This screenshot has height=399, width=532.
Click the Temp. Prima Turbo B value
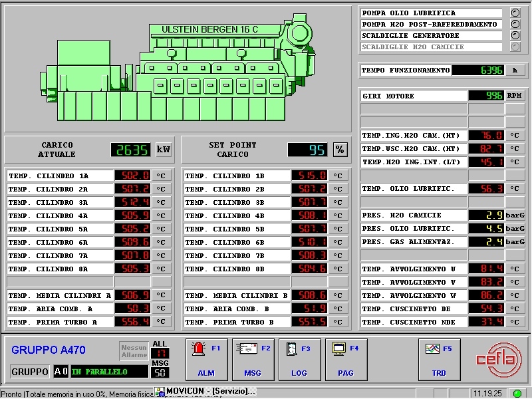pos(309,322)
